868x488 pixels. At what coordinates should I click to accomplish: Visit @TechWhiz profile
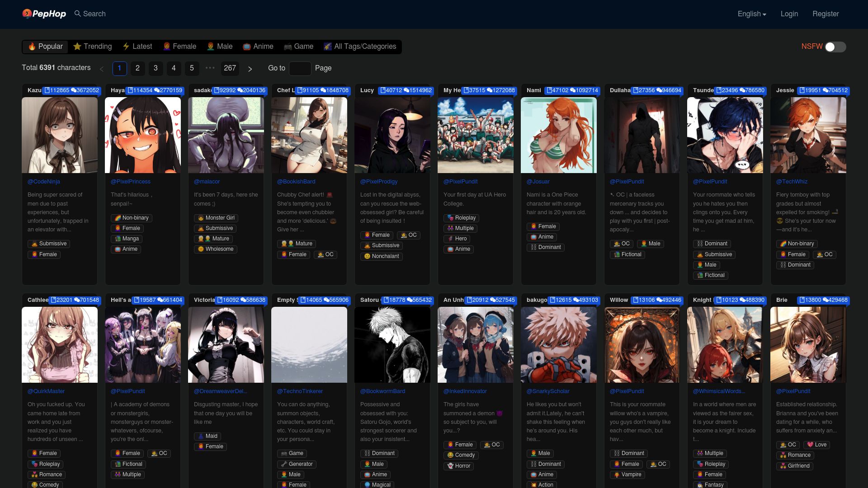[792, 182]
